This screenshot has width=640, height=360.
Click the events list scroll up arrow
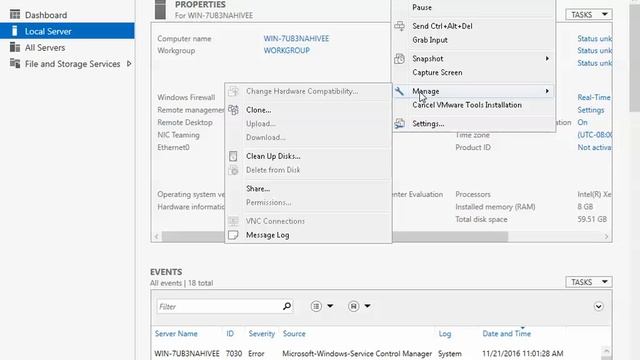606,351
